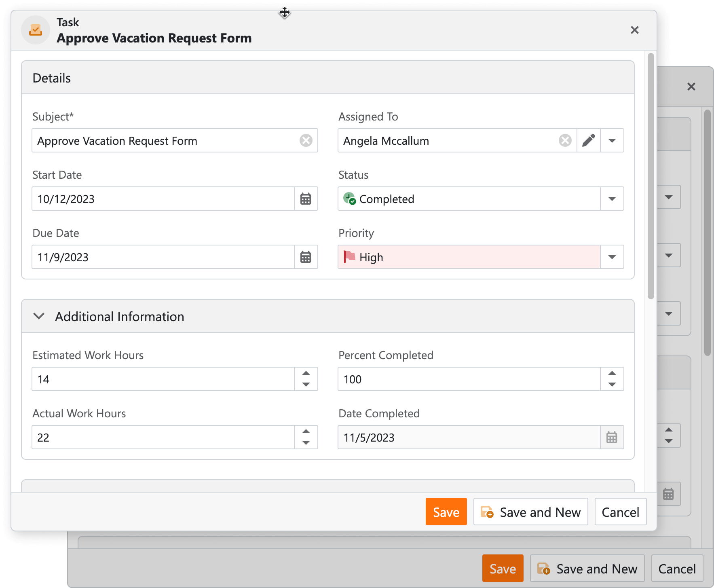This screenshot has height=588, width=714.
Task: Cancel editing the task
Action: [621, 512]
